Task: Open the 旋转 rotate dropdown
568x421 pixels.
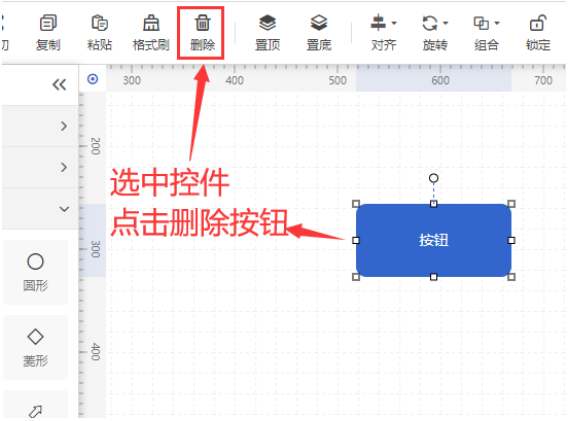Action: coord(435,23)
